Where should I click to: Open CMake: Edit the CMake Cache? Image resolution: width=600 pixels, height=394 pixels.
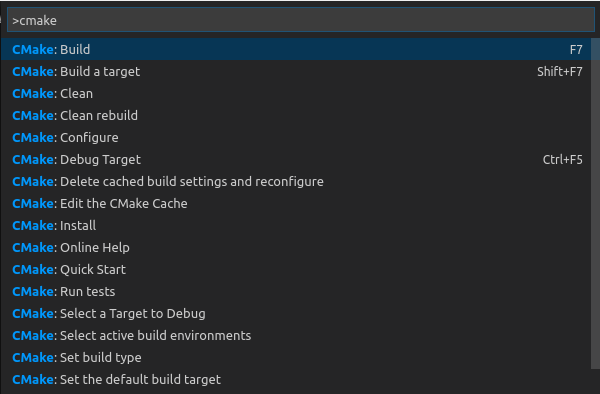pyautogui.click(x=296, y=204)
